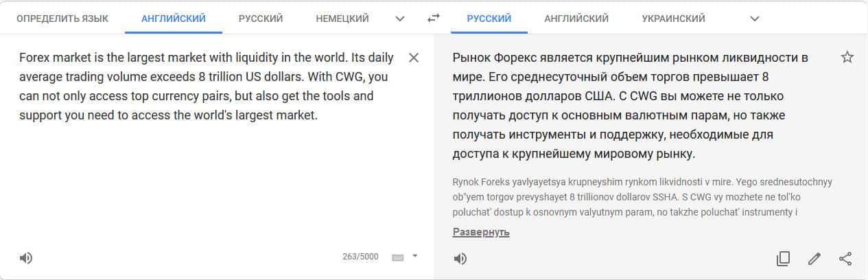
Task: Swap source and target languages
Action: click(433, 19)
